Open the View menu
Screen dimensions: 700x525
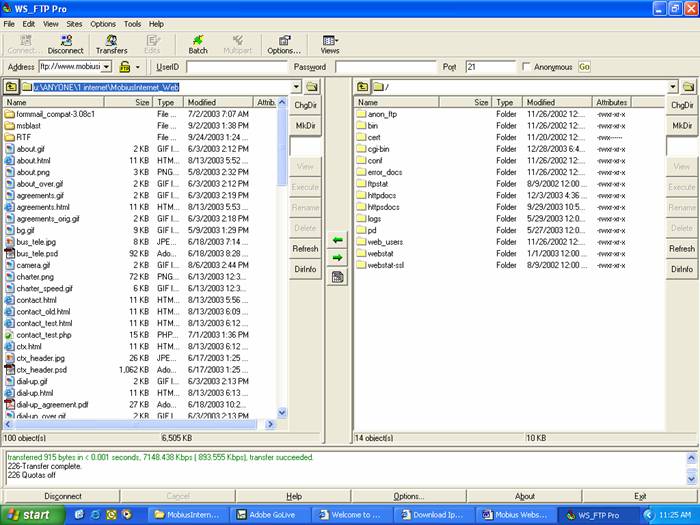pyautogui.click(x=50, y=24)
